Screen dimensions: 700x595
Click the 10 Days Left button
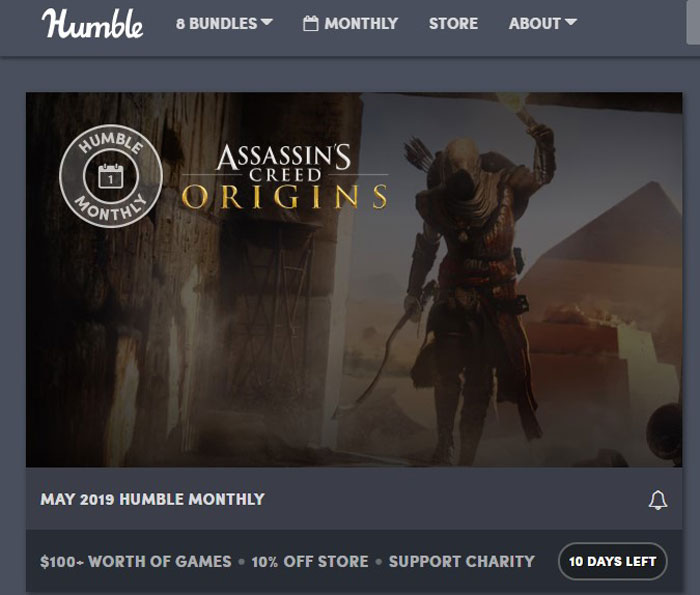tap(612, 562)
